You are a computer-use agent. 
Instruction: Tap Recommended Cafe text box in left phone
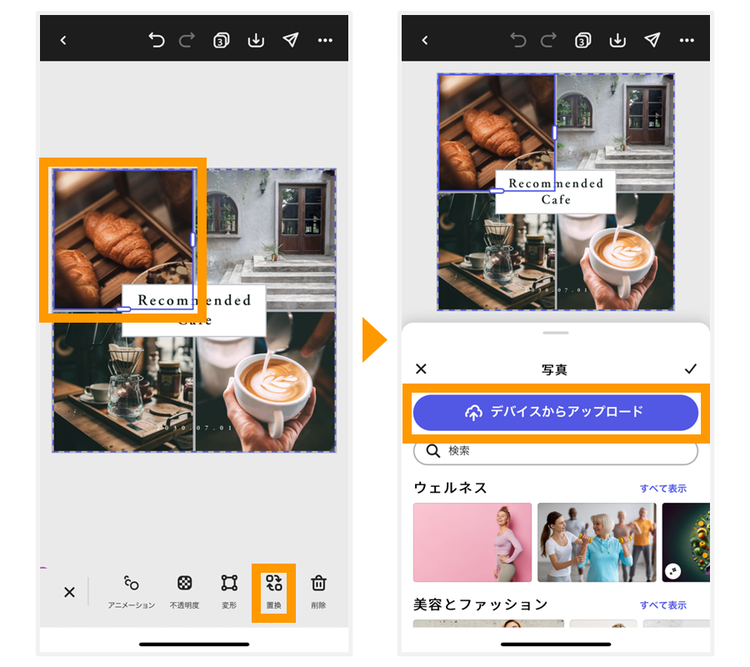pos(194,310)
